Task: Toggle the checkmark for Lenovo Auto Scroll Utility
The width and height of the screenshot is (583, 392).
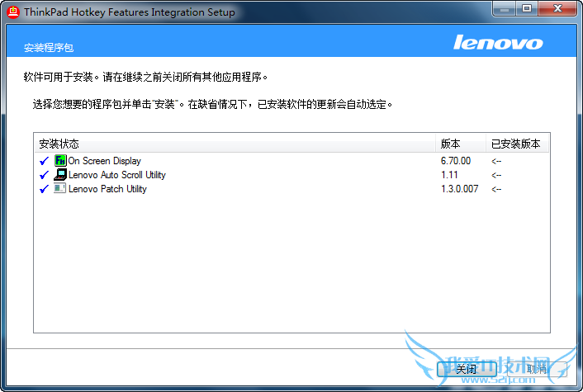Action: click(x=44, y=175)
